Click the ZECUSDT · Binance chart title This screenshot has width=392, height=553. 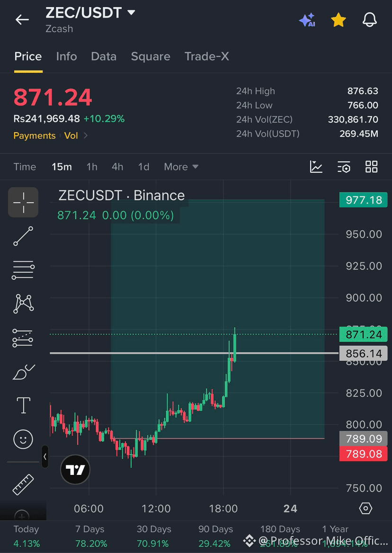click(x=121, y=196)
